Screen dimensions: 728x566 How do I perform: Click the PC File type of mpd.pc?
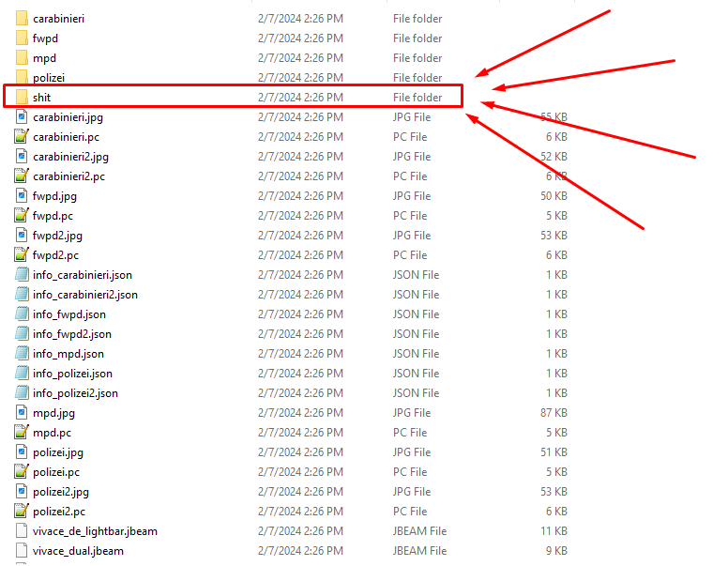click(x=410, y=433)
